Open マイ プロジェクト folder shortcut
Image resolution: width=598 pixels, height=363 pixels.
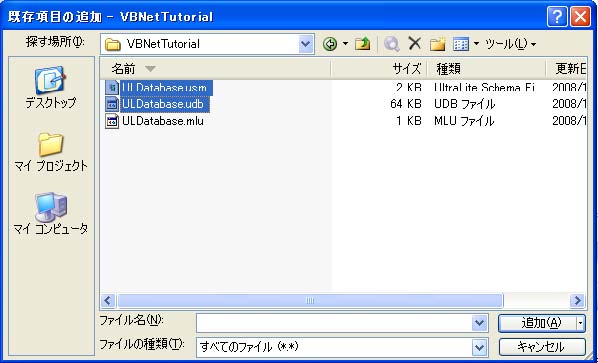coord(51,151)
